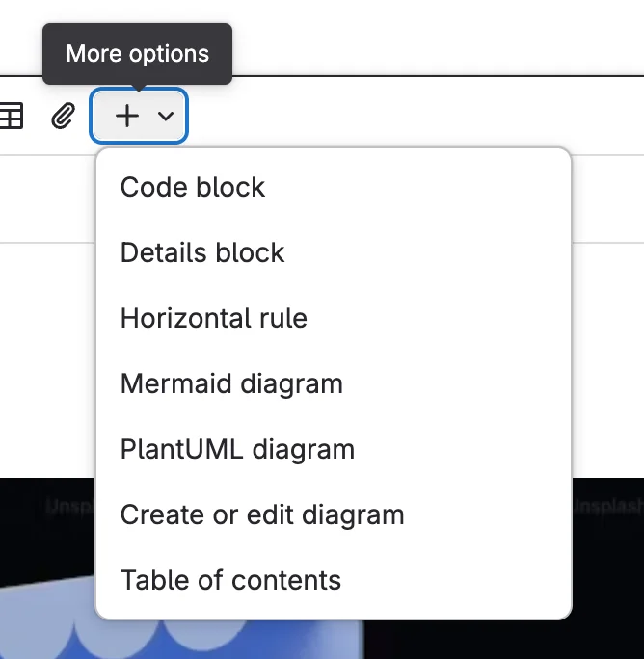Screen dimensions: 644x659
Task: Open Create or edit diagram
Action: point(262,514)
